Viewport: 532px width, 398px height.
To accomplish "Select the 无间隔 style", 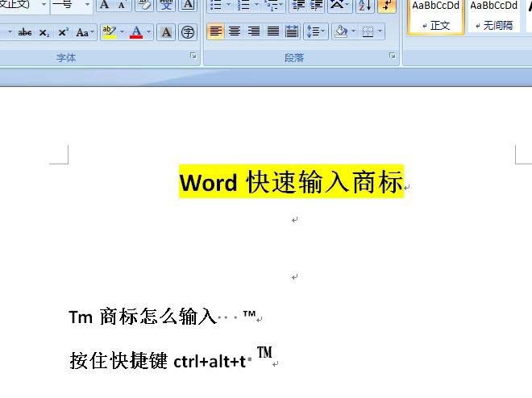I will 493,16.
